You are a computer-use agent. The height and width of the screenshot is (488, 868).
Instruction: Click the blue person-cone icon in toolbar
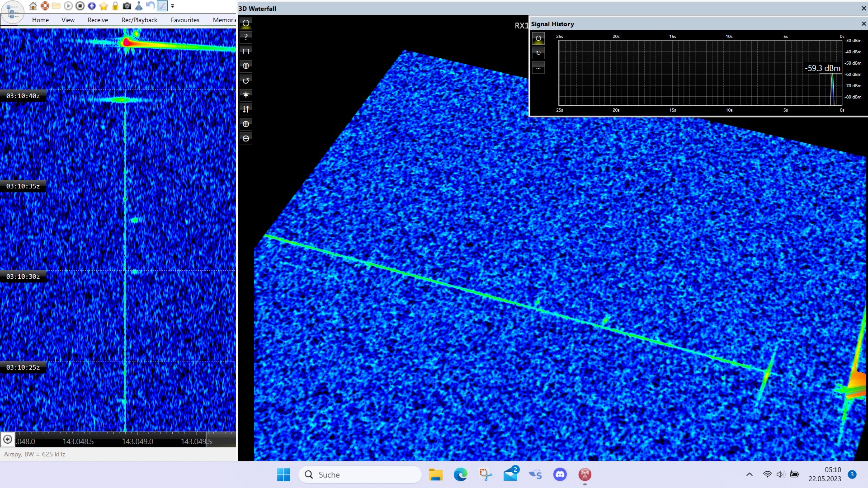pyautogui.click(x=139, y=6)
